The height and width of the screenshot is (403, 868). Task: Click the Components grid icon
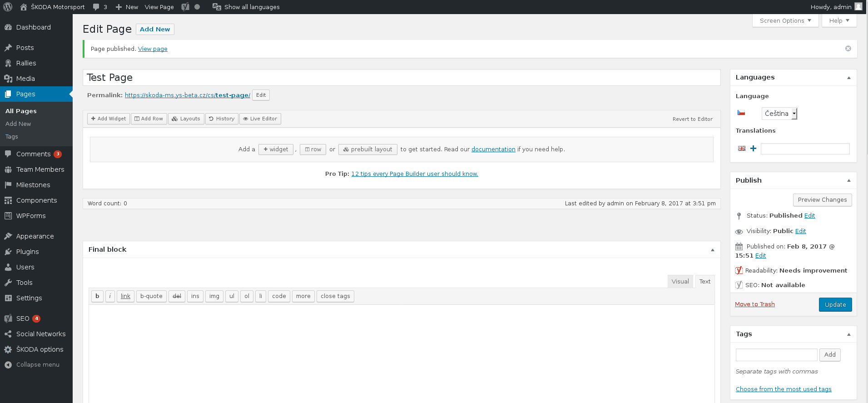(8, 200)
